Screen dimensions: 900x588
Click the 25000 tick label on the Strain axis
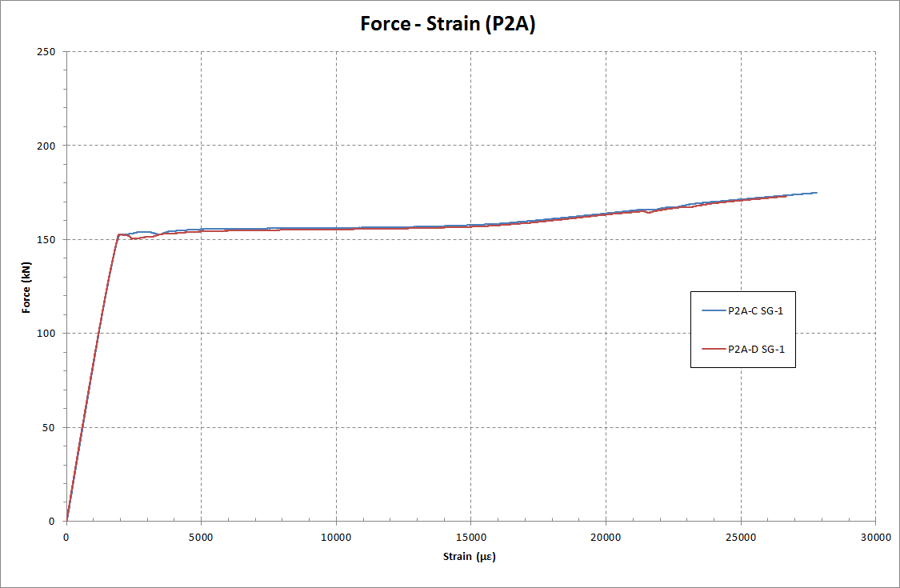(x=741, y=538)
